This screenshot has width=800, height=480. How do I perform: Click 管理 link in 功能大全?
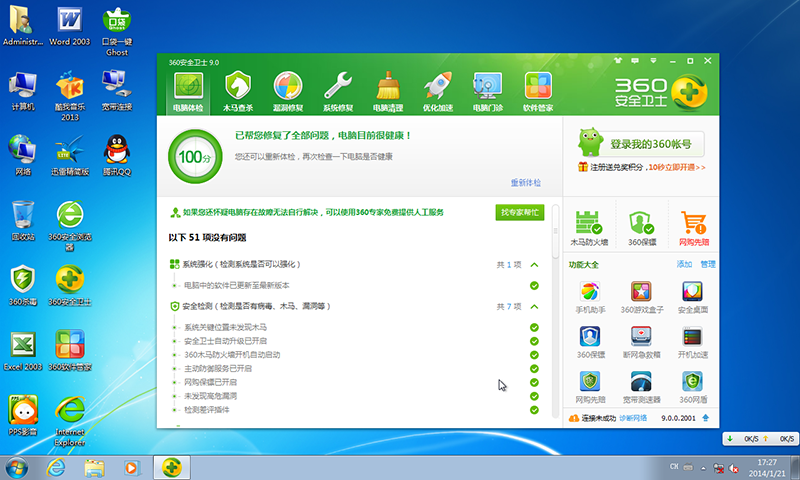(x=708, y=264)
